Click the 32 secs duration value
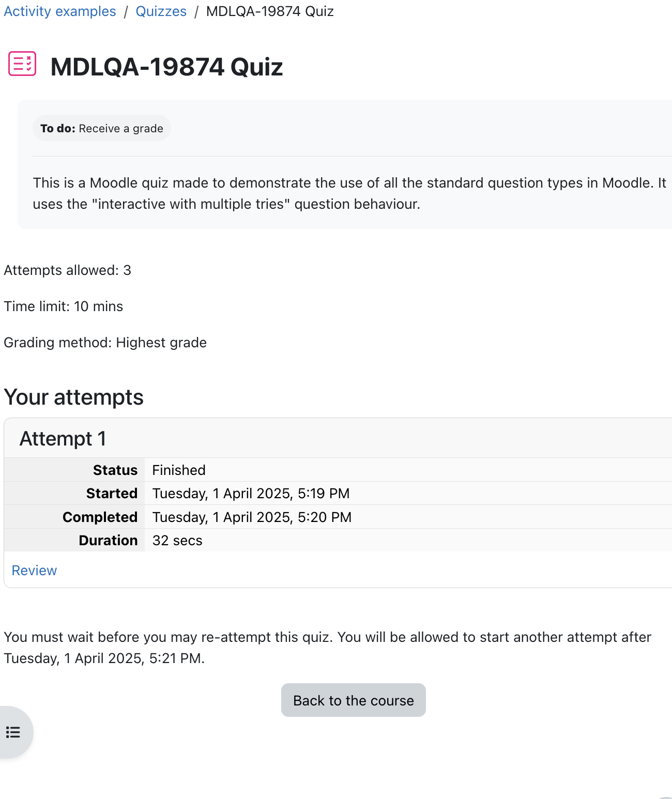Viewport: 672px width, 799px height. [x=177, y=541]
